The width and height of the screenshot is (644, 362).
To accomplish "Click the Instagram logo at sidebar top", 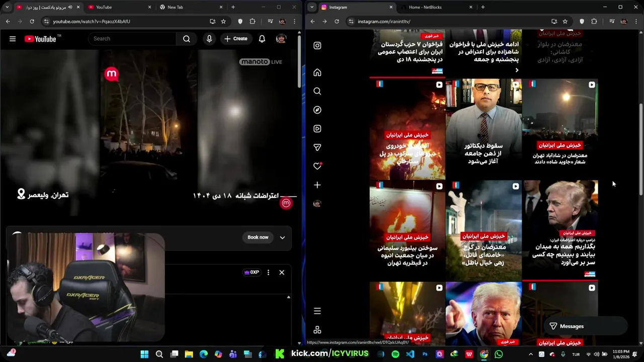I will [x=317, y=45].
